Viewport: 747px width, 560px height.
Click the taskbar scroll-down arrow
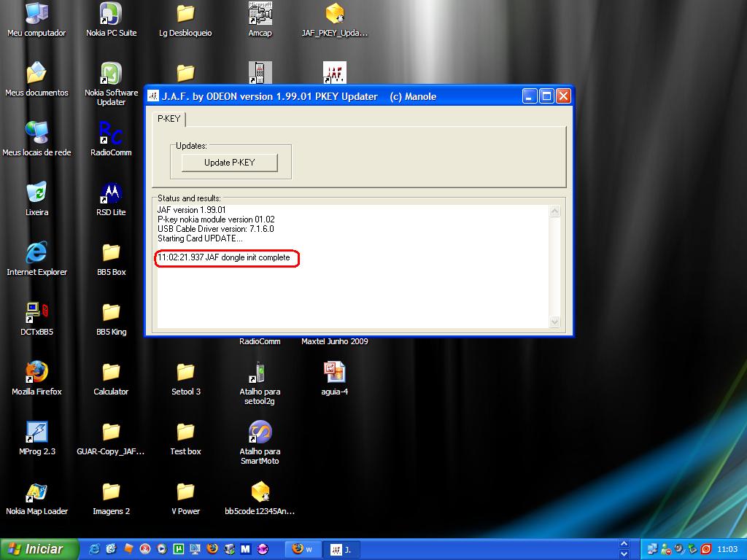pos(624,554)
